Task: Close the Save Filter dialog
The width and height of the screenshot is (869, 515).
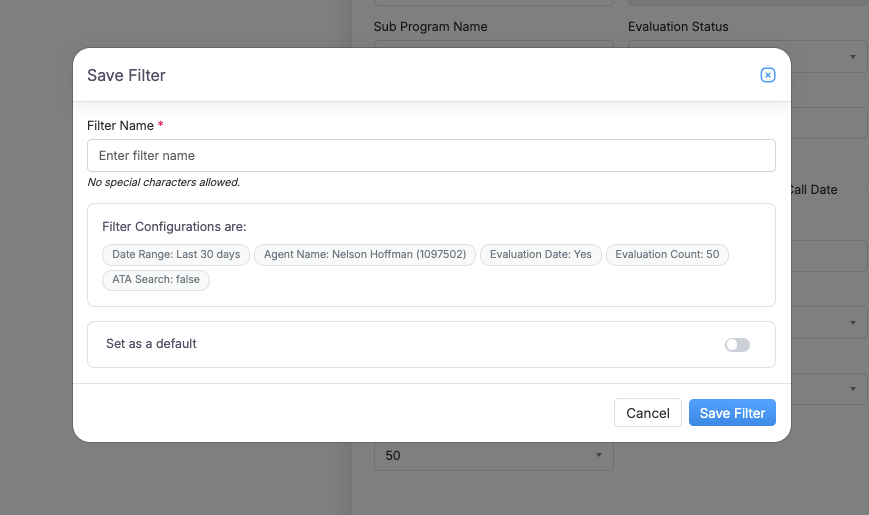Action: pos(768,75)
